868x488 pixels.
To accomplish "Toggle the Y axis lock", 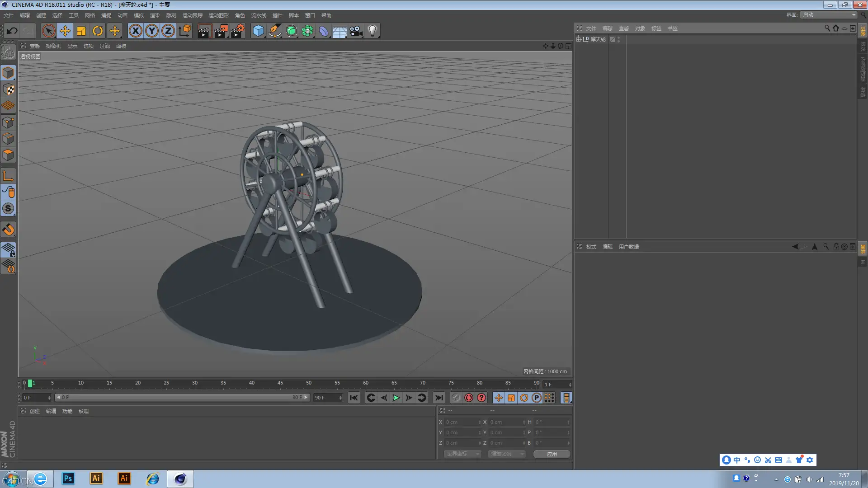I will click(152, 31).
